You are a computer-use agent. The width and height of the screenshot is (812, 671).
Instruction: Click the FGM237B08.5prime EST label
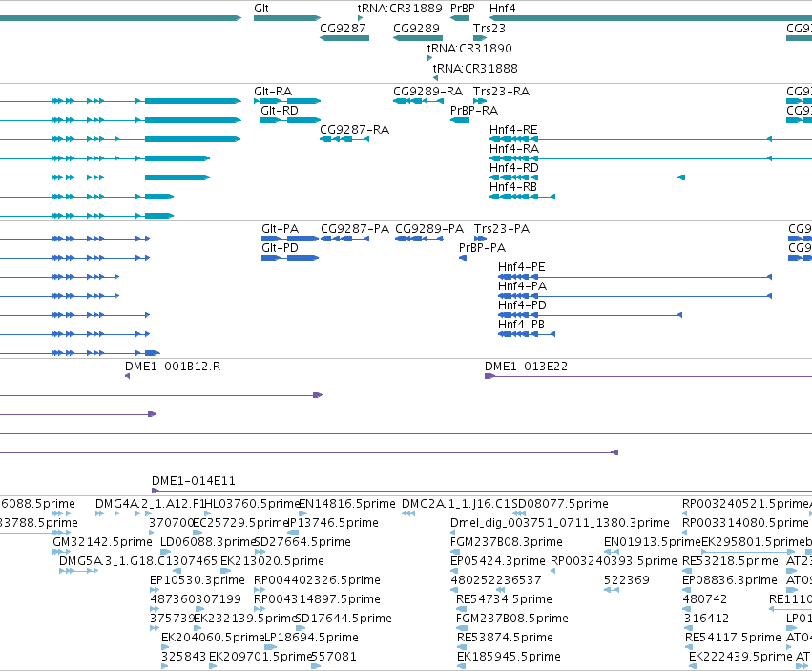(512, 619)
